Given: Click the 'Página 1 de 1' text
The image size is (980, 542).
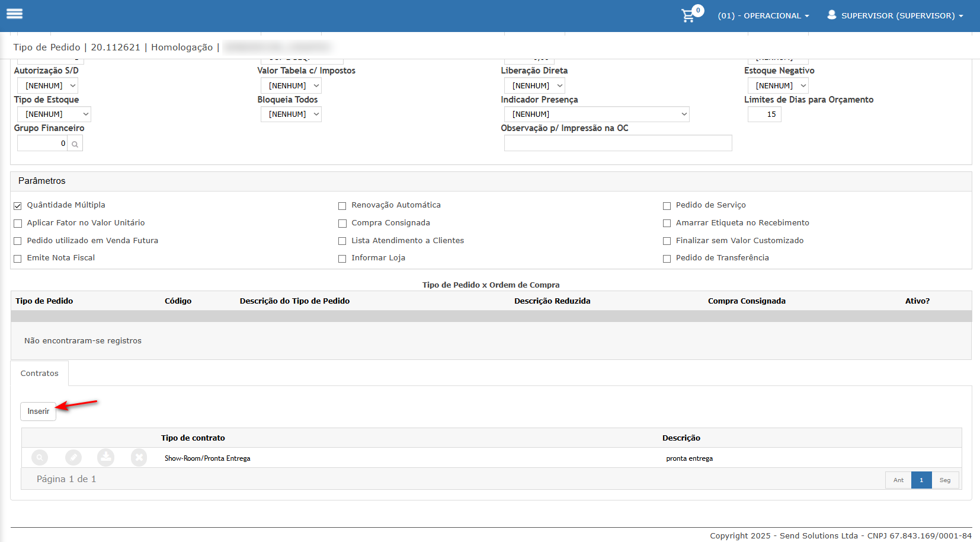Looking at the screenshot, I should coord(66,479).
